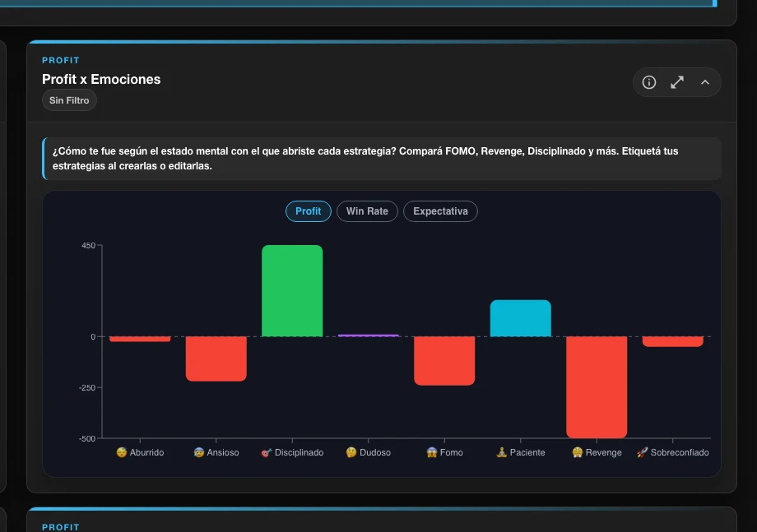Viewport: 757px width, 532px height.
Task: Expand Profit x Emociones chart to fullscreen
Action: pos(677,82)
